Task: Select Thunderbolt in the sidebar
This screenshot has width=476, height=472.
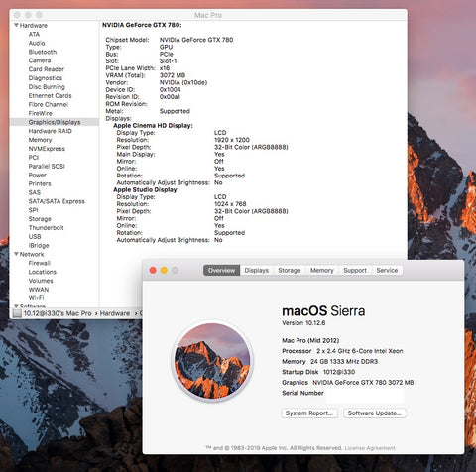Action: [x=46, y=228]
